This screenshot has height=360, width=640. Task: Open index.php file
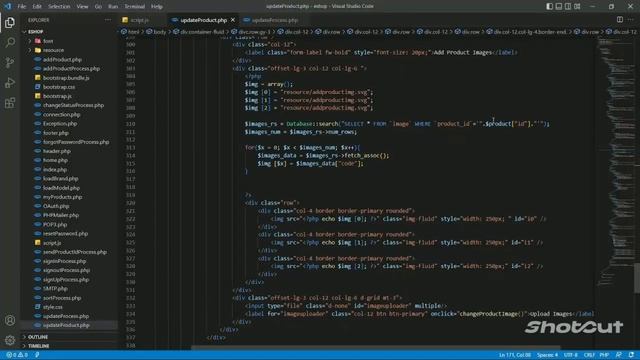coord(55,169)
